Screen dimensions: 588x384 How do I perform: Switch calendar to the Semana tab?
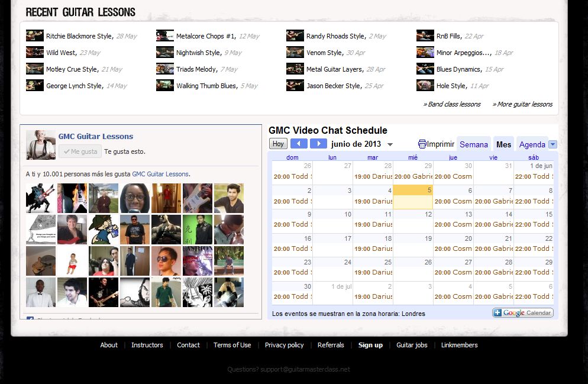tap(474, 144)
